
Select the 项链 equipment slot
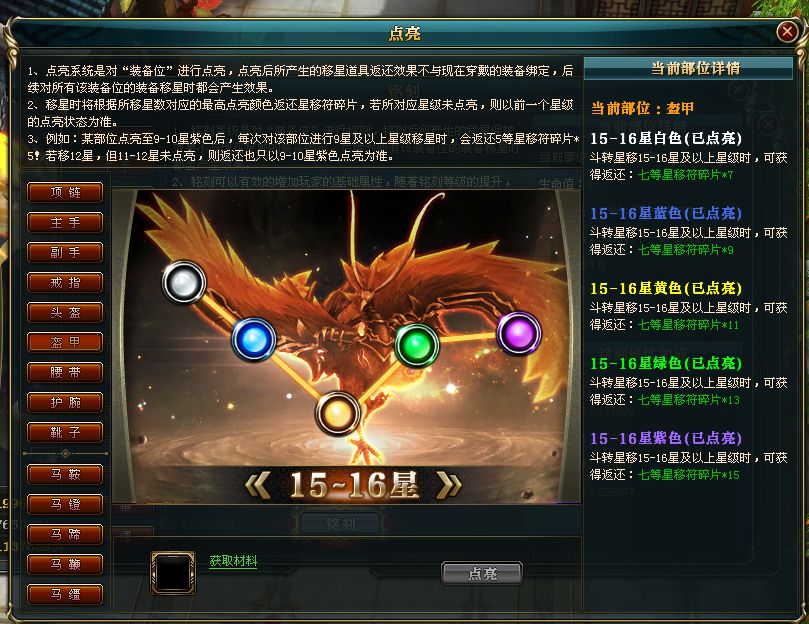65,193
